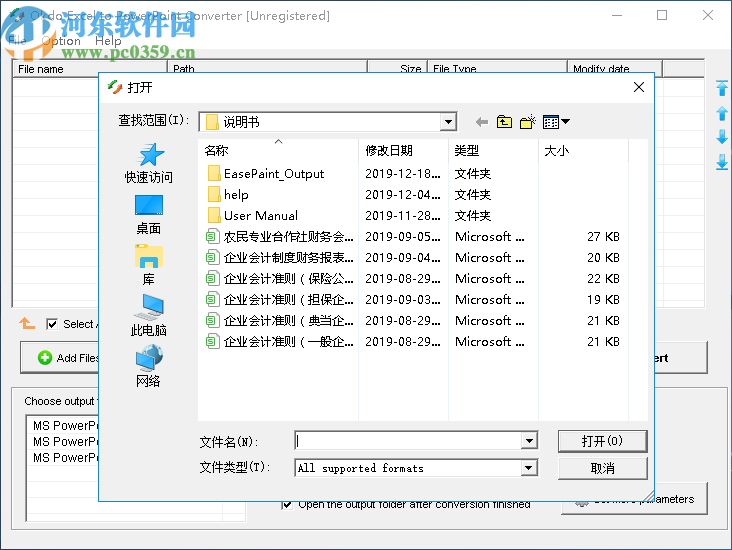
Task: Open Quick Access (快速访问) location
Action: tap(148, 163)
